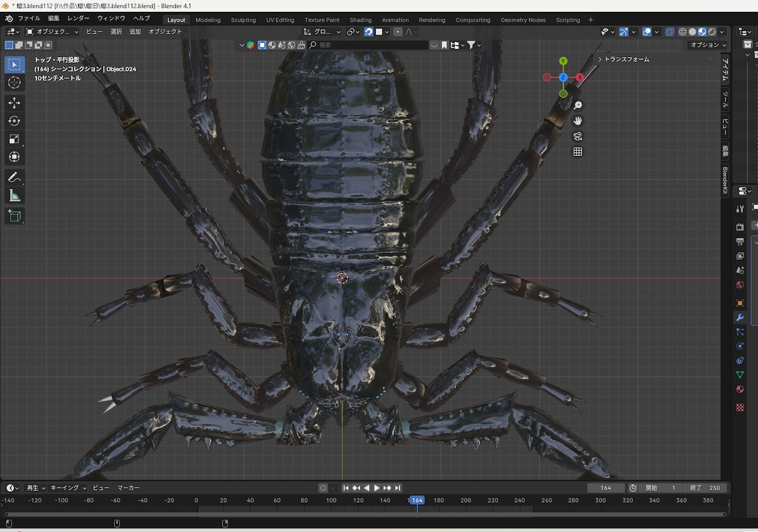Open the viewport shading options dropdown
This screenshot has width=758, height=532.
tap(722, 32)
